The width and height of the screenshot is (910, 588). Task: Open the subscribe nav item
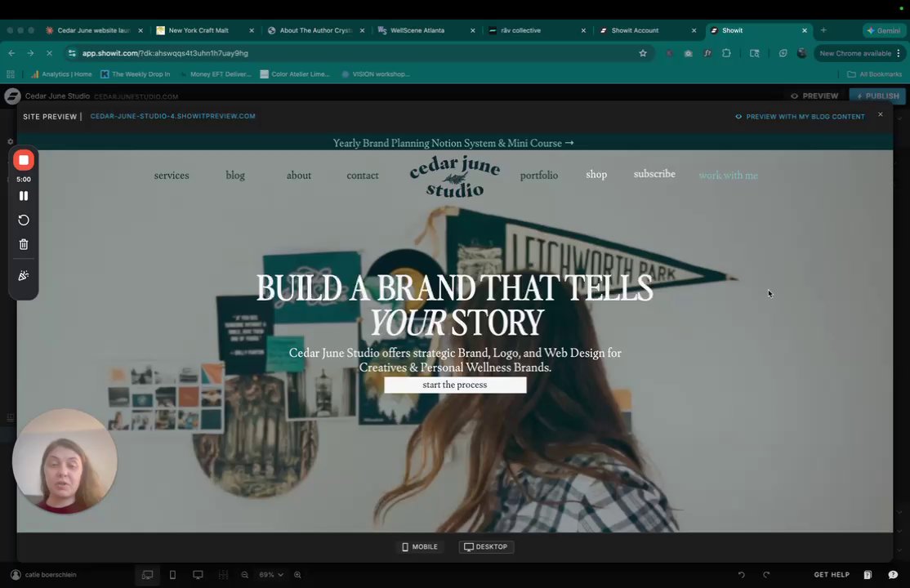pyautogui.click(x=654, y=174)
